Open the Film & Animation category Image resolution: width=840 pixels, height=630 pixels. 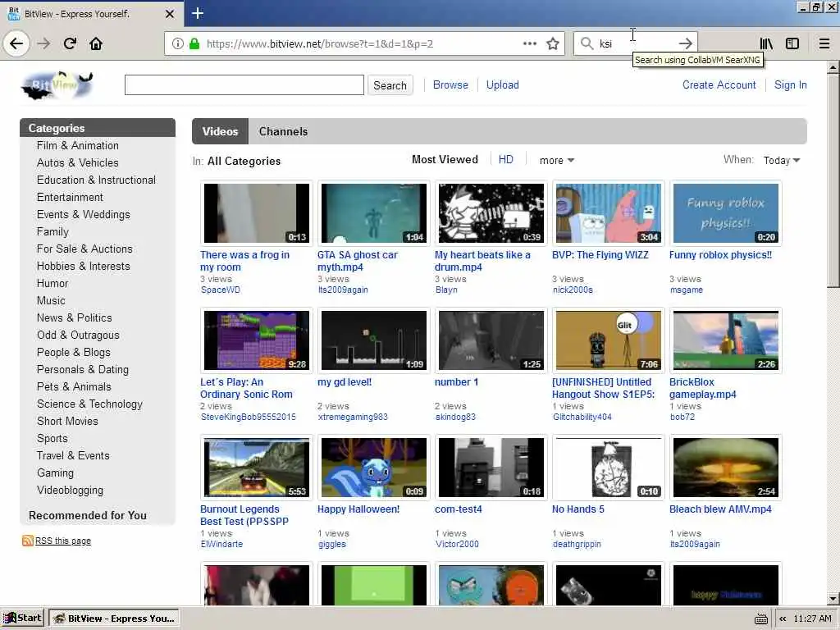[78, 145]
